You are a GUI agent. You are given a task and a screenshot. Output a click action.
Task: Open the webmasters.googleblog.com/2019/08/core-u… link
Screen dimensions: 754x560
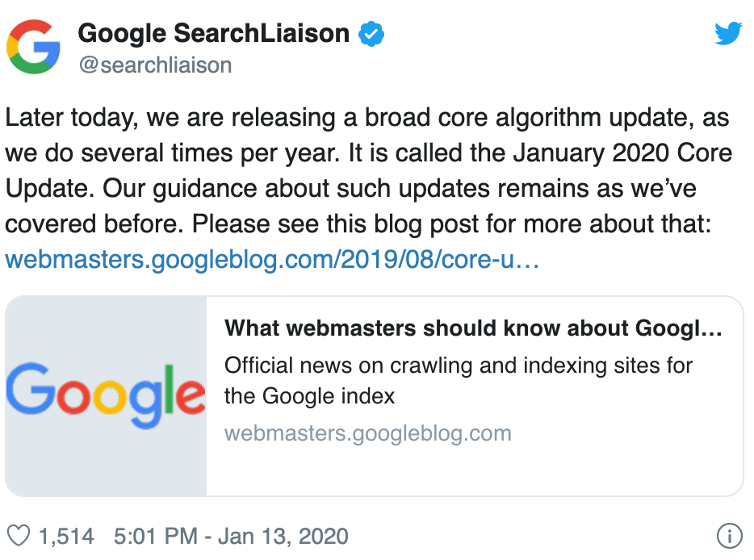272,260
